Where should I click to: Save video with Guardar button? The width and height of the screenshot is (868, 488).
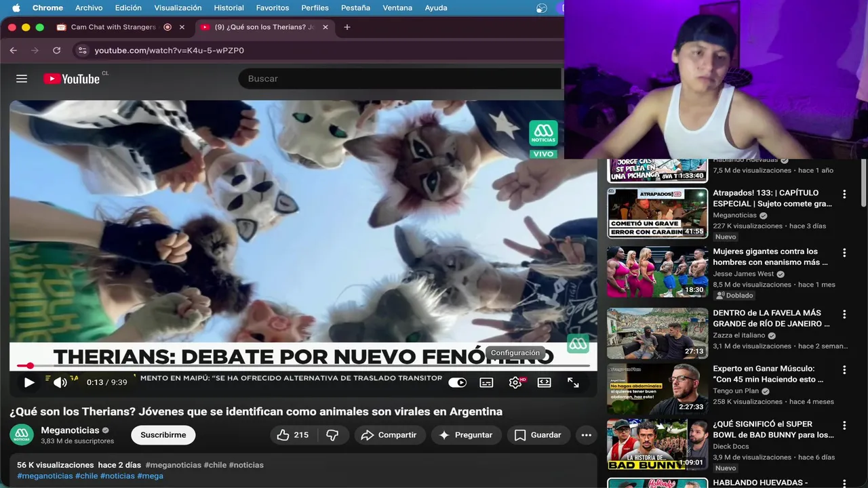[538, 435]
